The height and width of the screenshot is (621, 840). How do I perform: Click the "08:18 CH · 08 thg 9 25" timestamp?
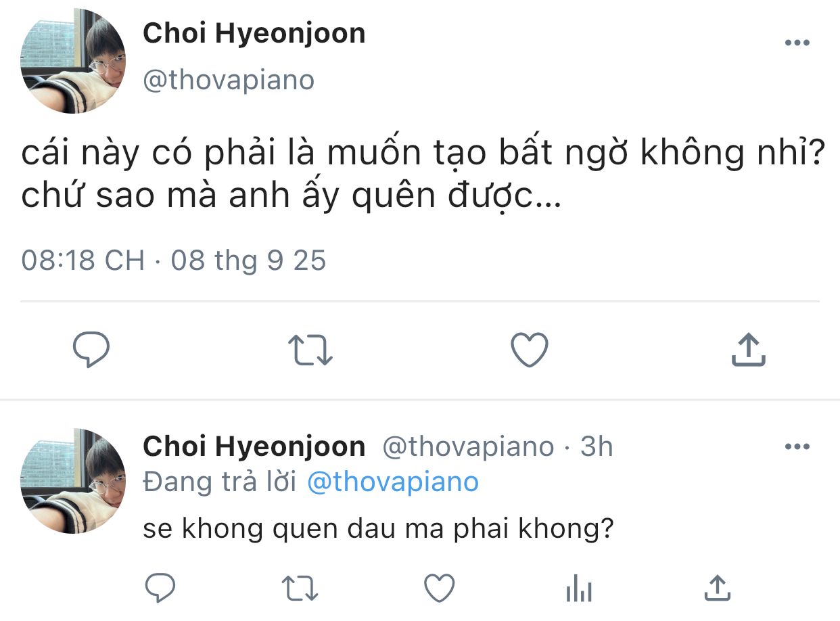(x=174, y=260)
